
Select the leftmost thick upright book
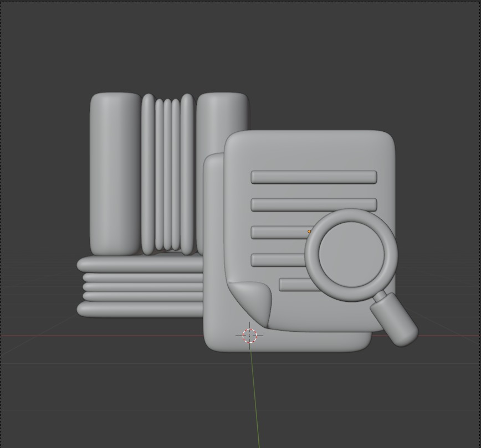pyautogui.click(x=116, y=173)
